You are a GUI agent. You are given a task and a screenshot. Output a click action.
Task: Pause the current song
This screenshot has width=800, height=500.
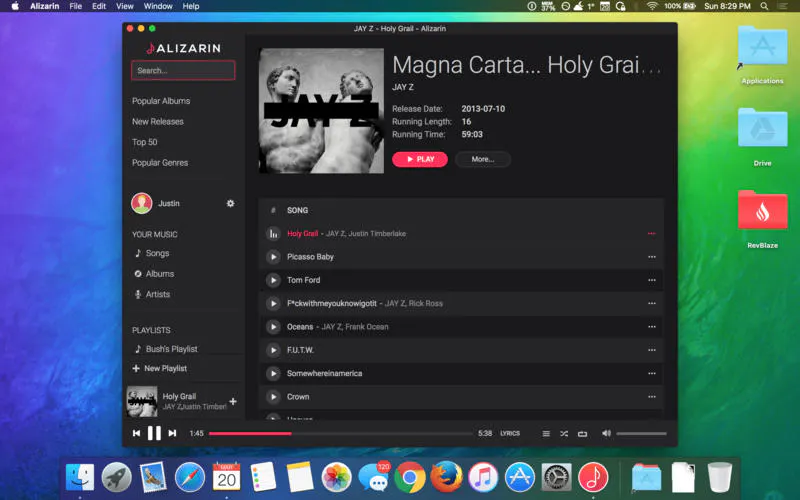154,433
